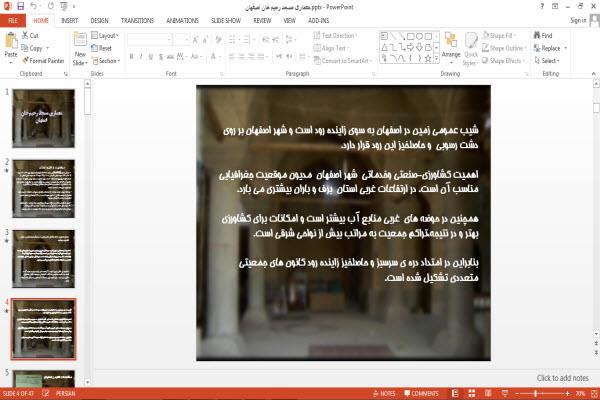This screenshot has height=400, width=600.
Task: Click the Clear Formatting icon
Action: [218, 39]
